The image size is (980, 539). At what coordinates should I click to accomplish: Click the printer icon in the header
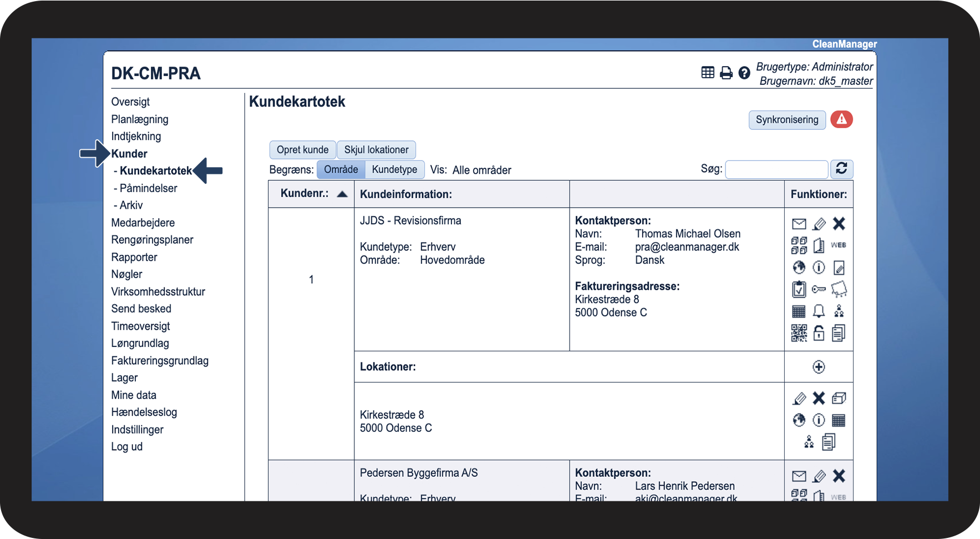click(726, 73)
